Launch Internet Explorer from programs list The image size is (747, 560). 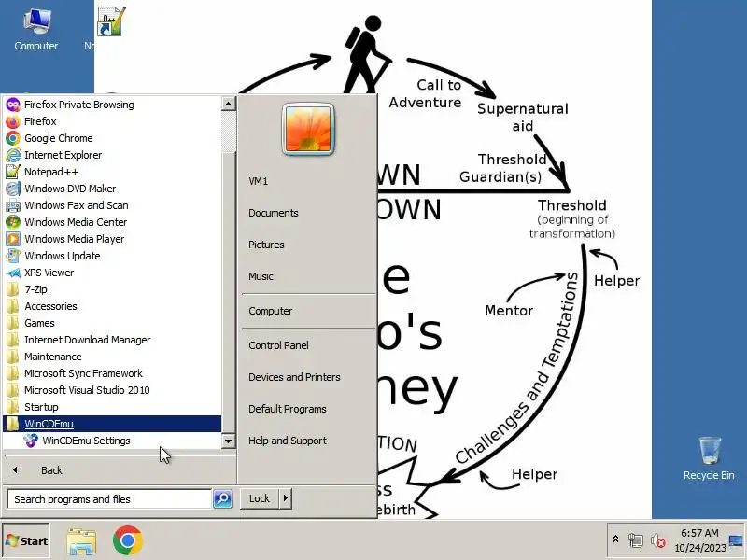pos(112,155)
